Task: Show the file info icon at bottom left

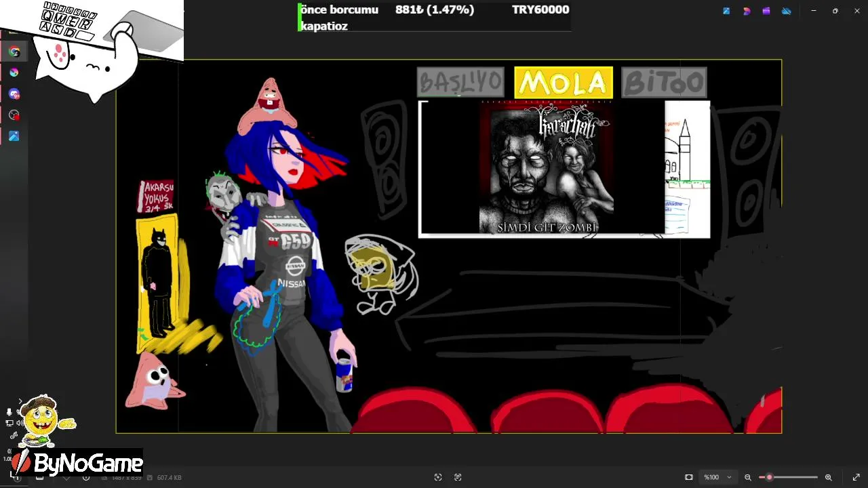Action: tap(86, 477)
